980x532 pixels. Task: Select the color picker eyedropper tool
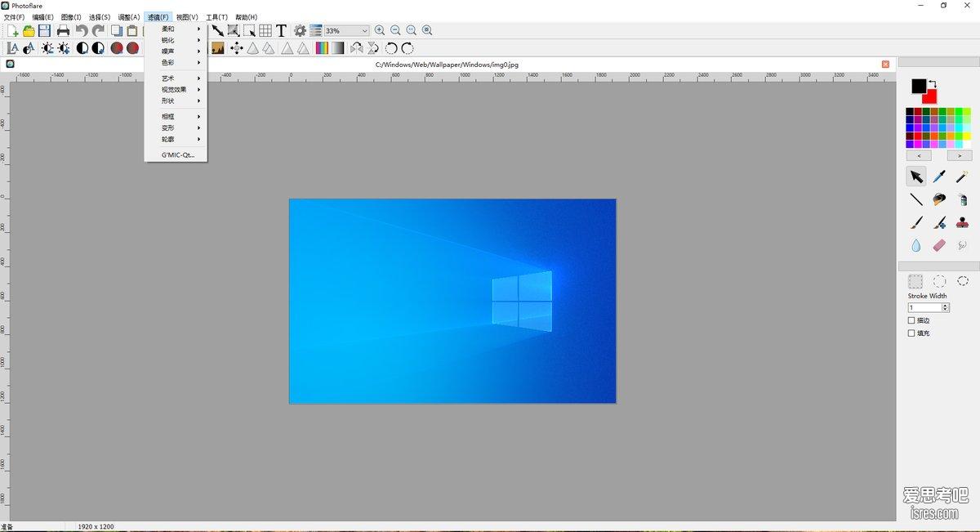point(939,177)
